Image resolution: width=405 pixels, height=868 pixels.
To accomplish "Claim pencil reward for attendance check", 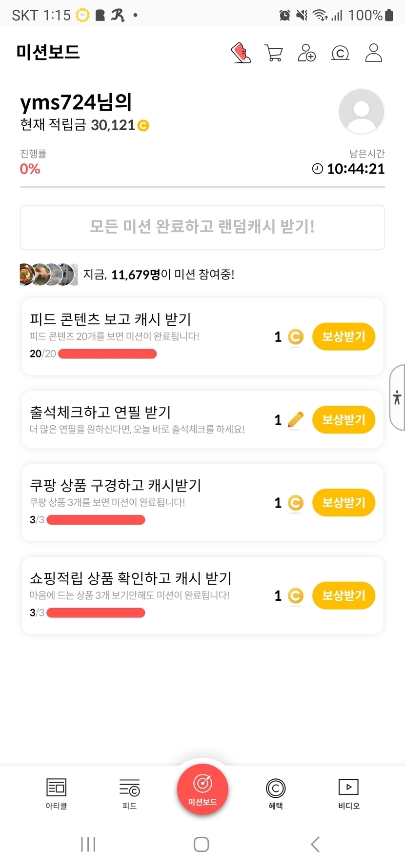I will (x=344, y=420).
